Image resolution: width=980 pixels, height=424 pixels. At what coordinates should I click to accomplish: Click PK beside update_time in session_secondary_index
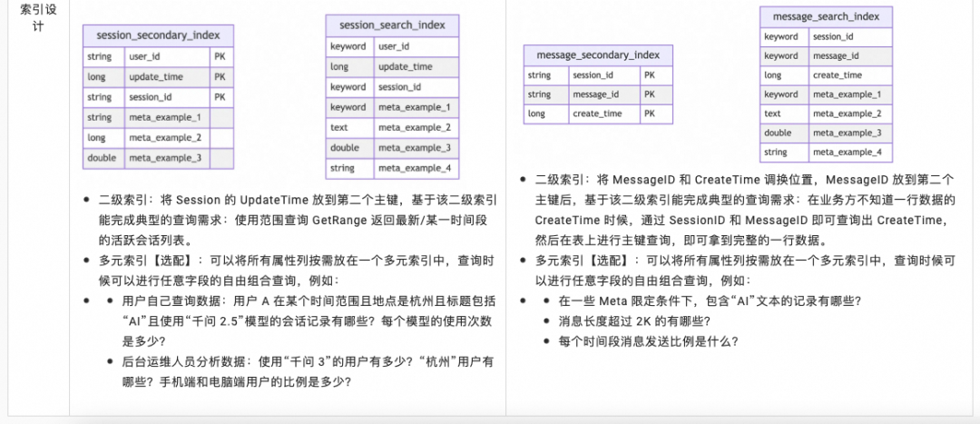tap(220, 76)
